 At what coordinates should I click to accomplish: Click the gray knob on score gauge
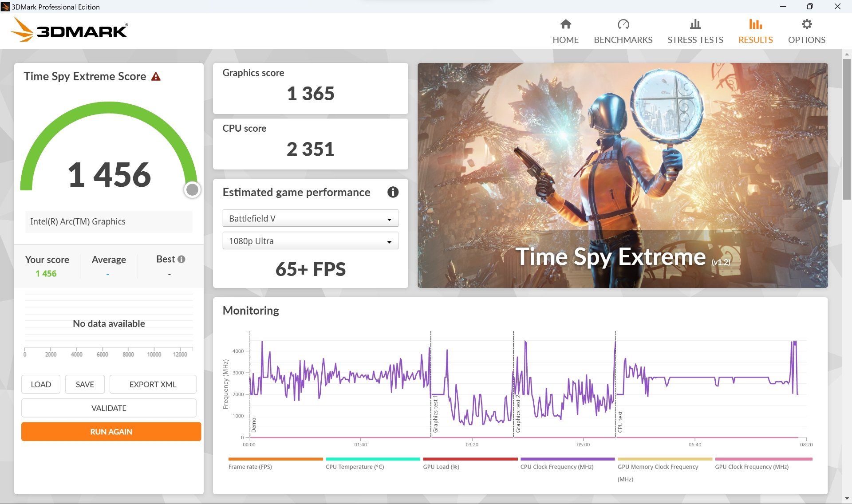point(192,189)
